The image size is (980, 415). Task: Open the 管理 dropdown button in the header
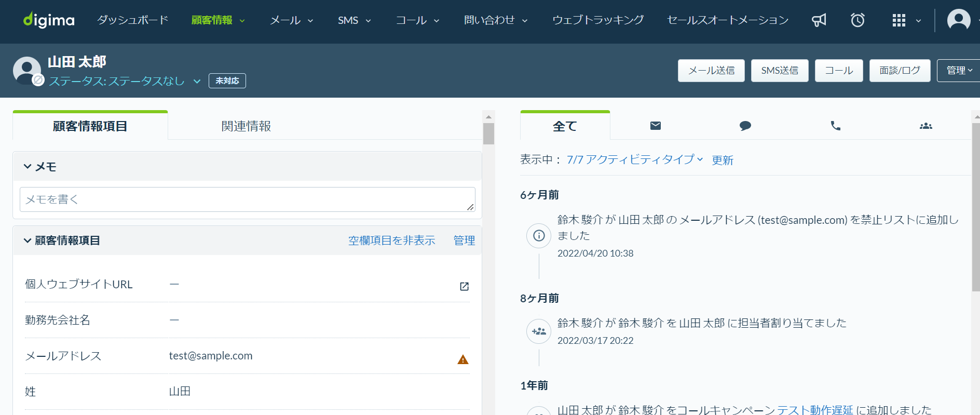958,71
